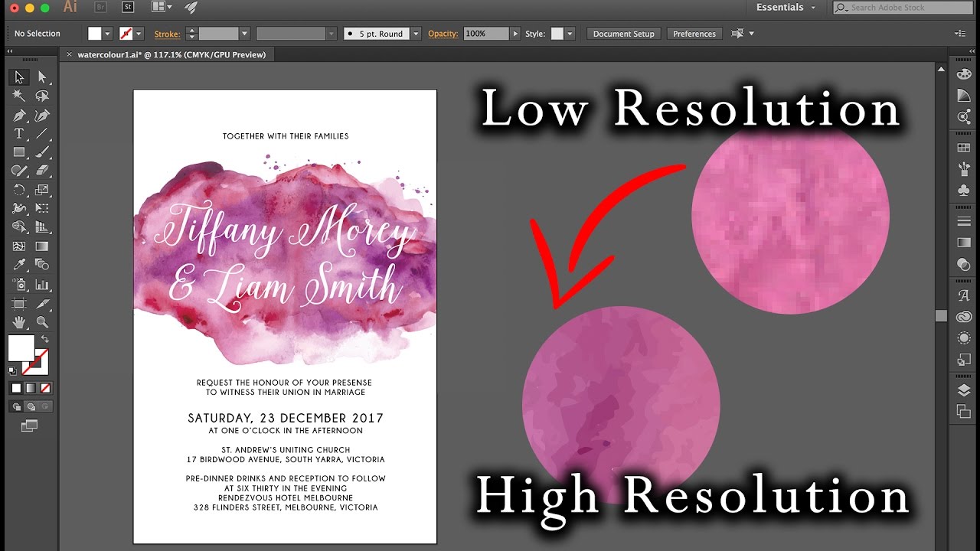Select the Eyedropper tool
This screenshot has width=980, height=551.
(x=19, y=265)
